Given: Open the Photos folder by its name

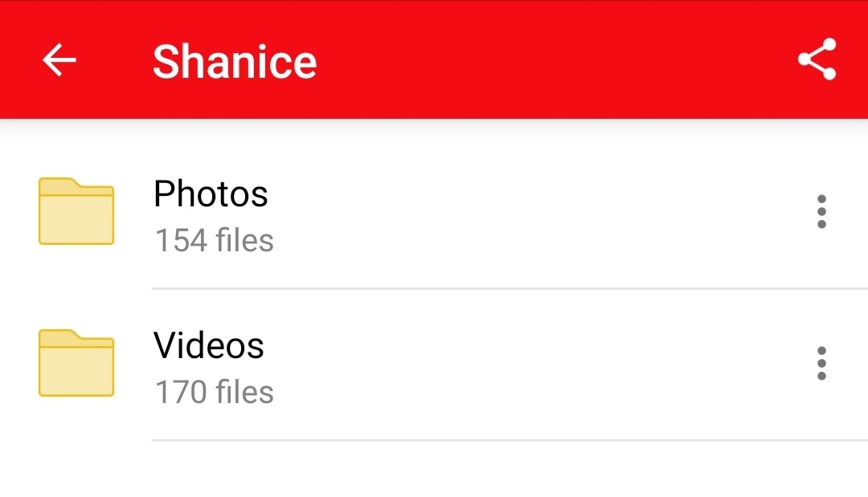Looking at the screenshot, I should point(211,194).
